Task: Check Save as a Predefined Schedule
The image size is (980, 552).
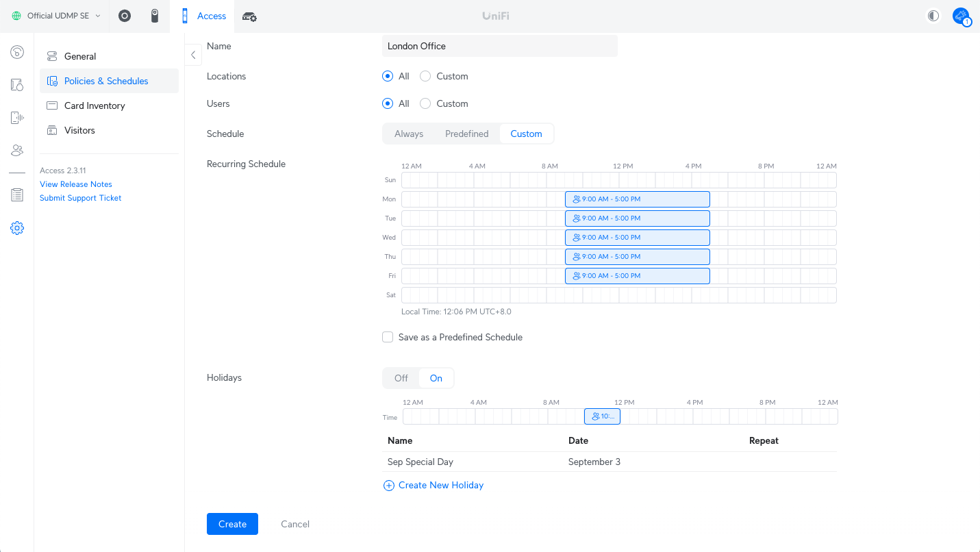Action: 388,337
